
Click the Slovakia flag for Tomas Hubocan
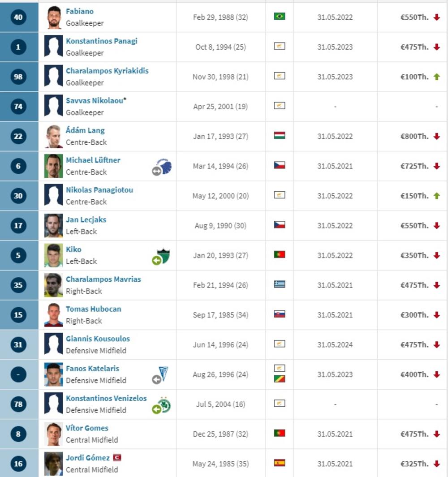[x=280, y=314]
